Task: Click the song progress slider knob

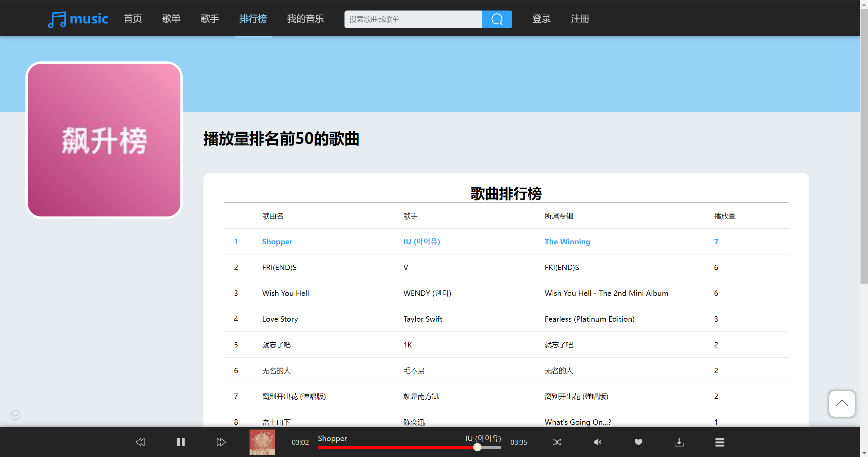Action: (x=477, y=447)
